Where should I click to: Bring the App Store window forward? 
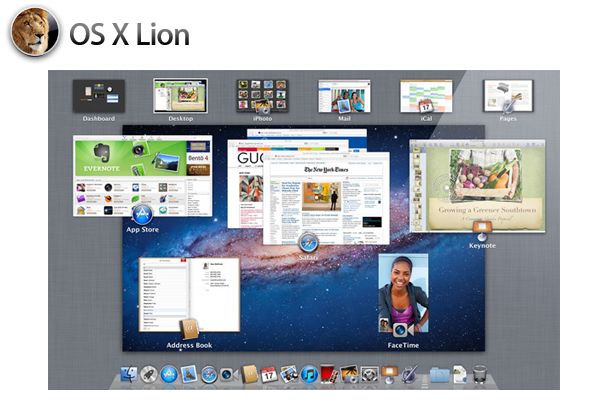143,176
